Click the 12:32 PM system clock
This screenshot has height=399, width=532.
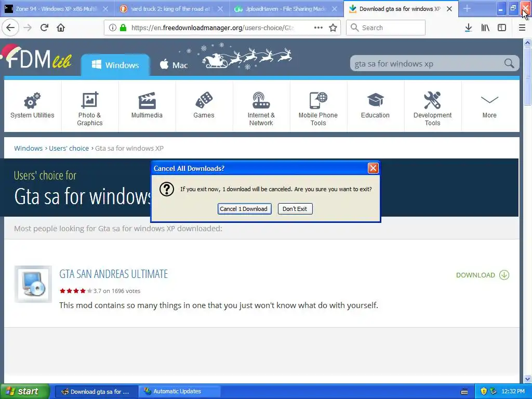click(513, 392)
